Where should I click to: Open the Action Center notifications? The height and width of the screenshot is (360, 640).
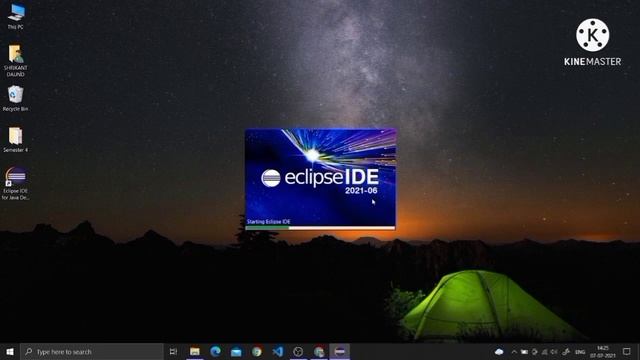(x=627, y=351)
